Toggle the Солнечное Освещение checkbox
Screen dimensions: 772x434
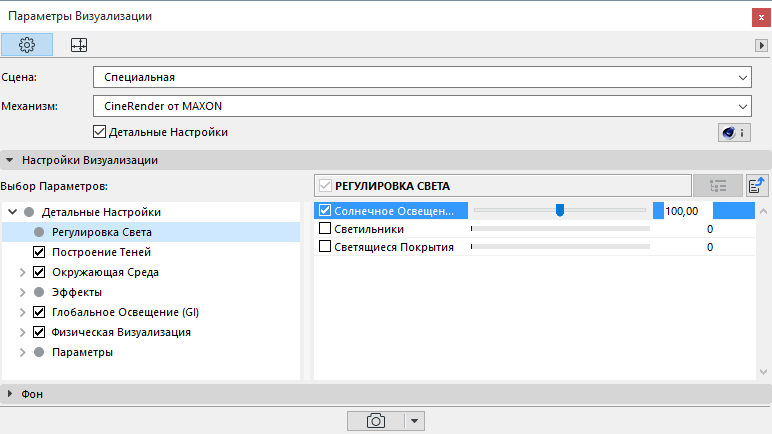click(x=325, y=210)
